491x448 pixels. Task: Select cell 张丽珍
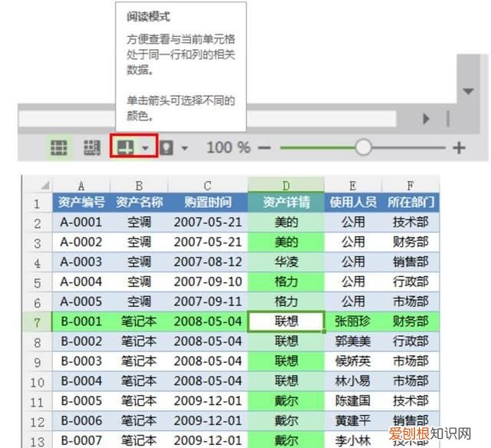(x=353, y=321)
